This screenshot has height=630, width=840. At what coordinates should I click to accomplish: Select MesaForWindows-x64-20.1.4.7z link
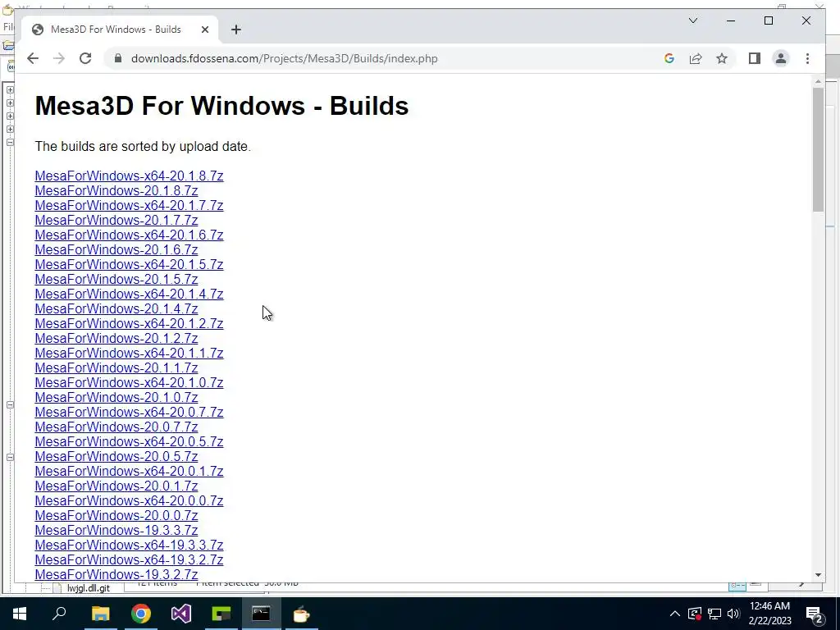129,294
